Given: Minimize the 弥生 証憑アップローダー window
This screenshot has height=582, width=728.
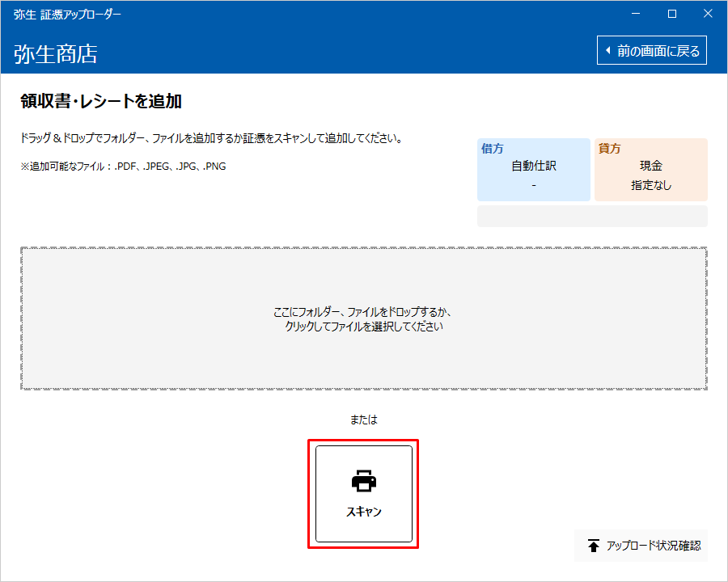Looking at the screenshot, I should (x=635, y=14).
